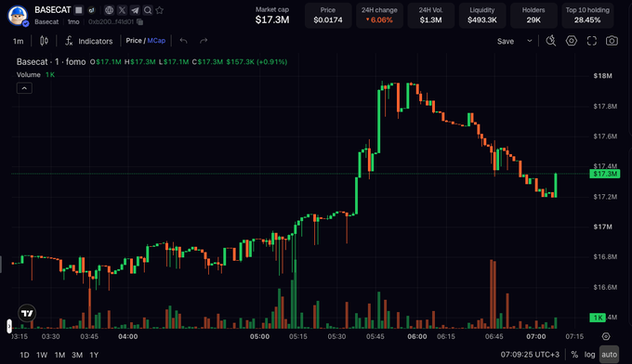Open the Telegram link icon
The image size is (632, 364).
[135, 10]
